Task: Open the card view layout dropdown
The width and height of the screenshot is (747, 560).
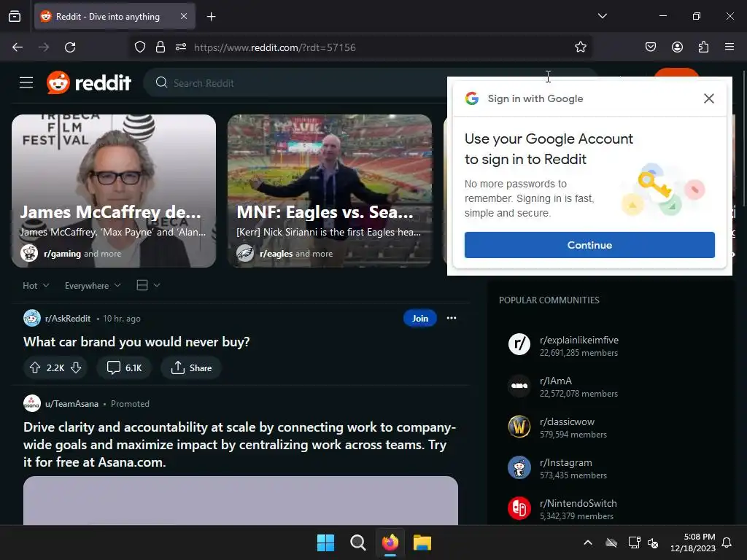Action: coord(148,285)
